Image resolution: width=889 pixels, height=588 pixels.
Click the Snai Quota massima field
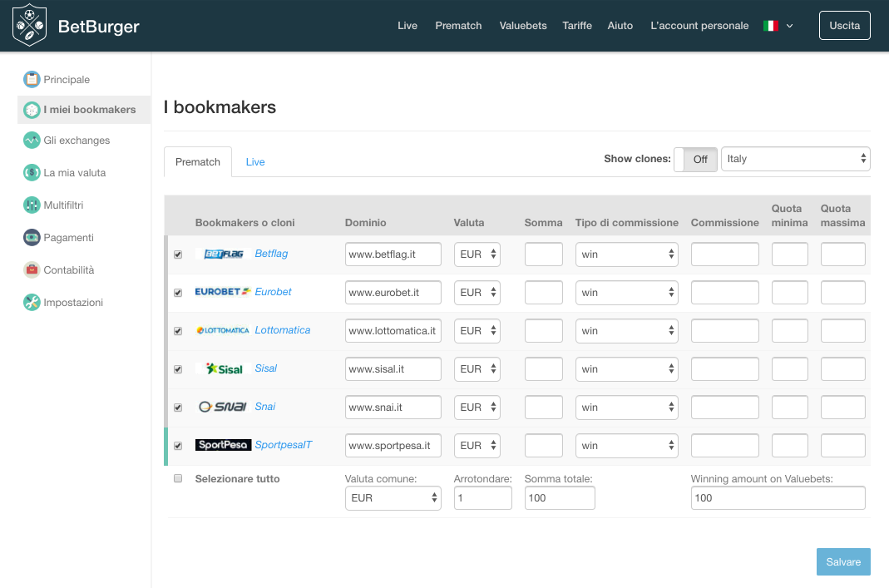(x=842, y=408)
